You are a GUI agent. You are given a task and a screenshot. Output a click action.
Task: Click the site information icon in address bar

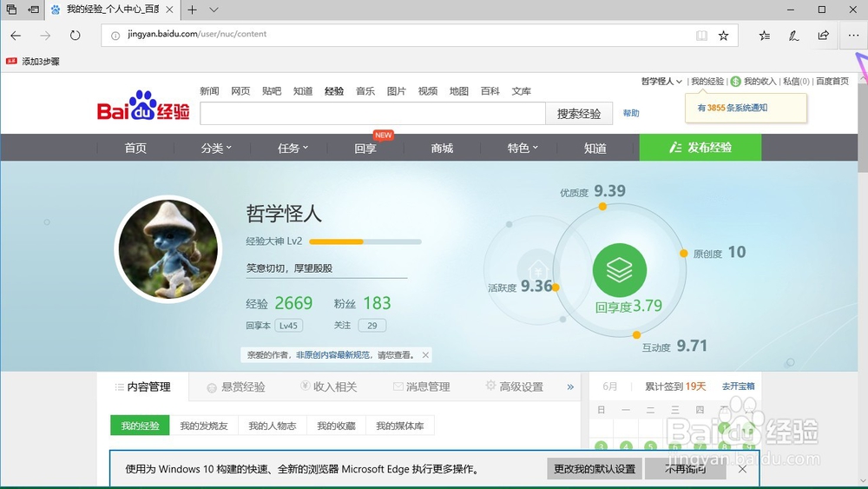(115, 36)
